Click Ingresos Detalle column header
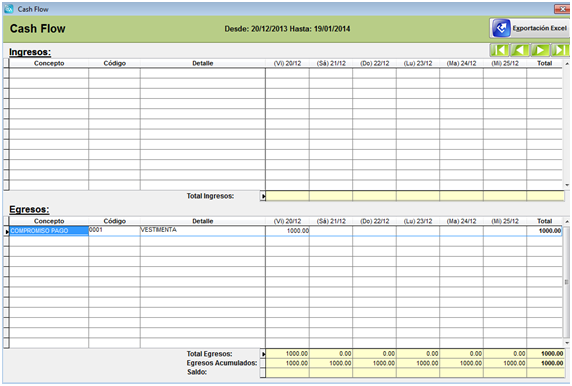The width and height of the screenshot is (572, 386). pyautogui.click(x=202, y=63)
